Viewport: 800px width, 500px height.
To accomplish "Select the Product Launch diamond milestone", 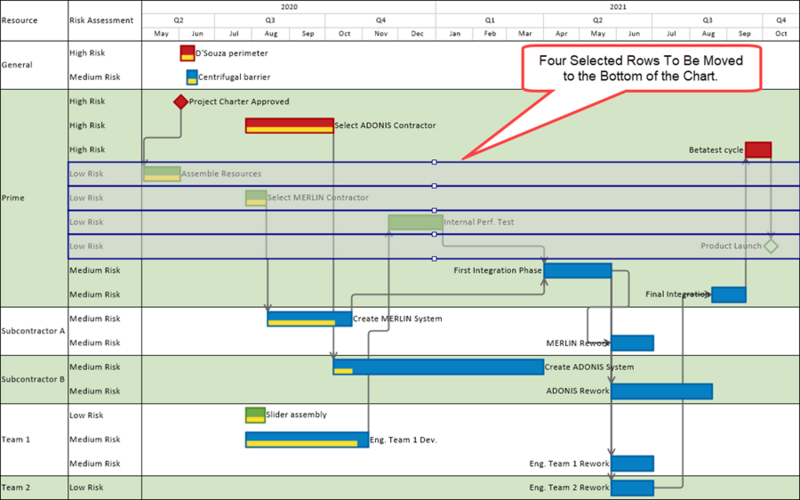I will click(771, 246).
